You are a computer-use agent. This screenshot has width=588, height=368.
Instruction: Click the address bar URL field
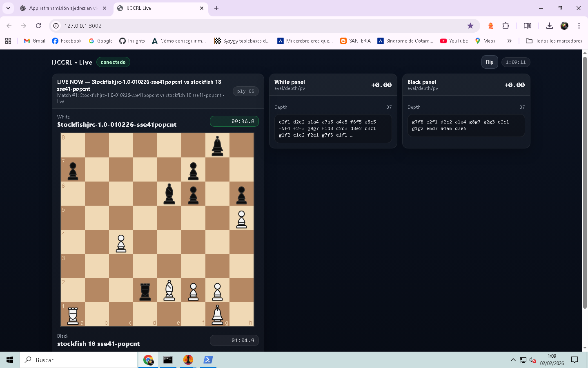[x=261, y=26]
